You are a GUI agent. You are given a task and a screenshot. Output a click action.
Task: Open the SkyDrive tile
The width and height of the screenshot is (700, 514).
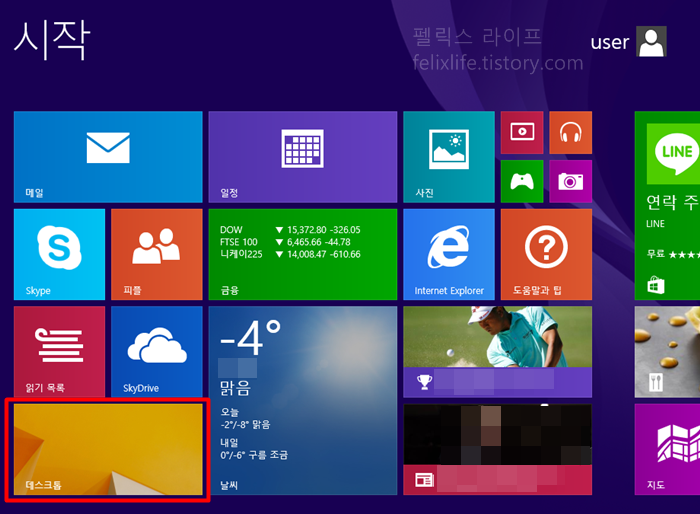pos(157,351)
